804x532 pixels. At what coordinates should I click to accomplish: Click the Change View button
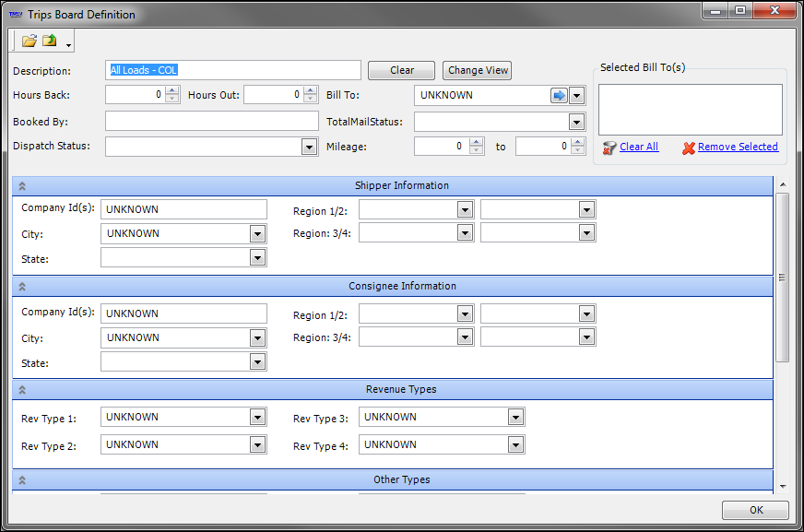(x=478, y=71)
